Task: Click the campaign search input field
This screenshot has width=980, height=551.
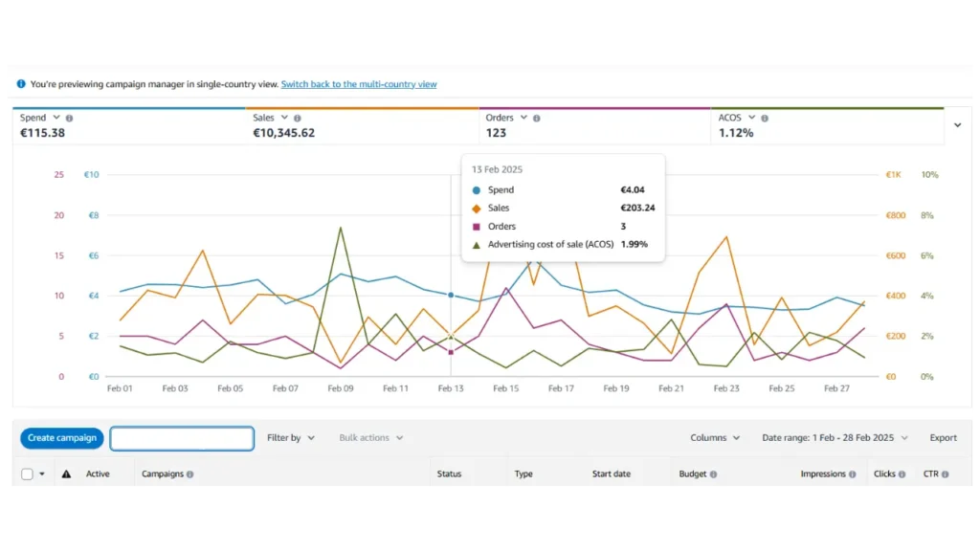Action: pos(182,438)
